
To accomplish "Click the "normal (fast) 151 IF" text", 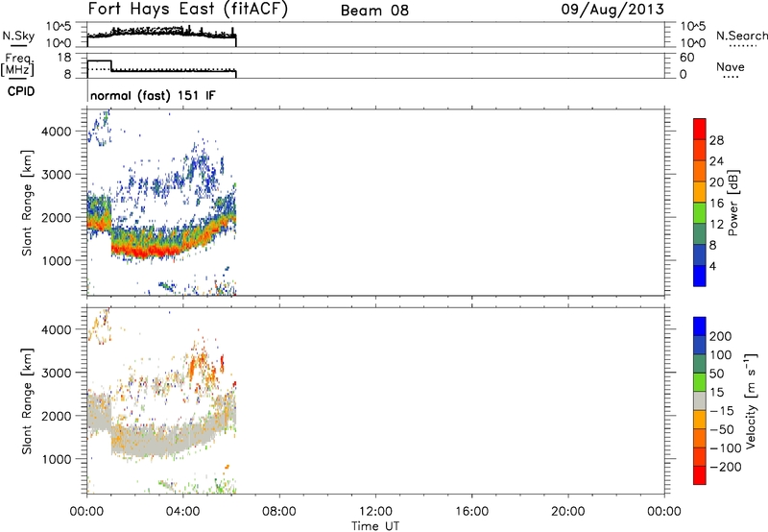I will point(153,95).
